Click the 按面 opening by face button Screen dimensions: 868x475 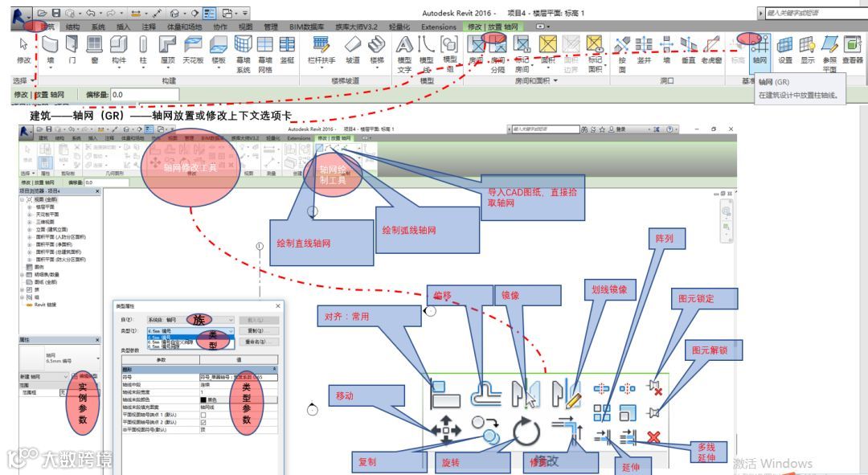point(622,53)
